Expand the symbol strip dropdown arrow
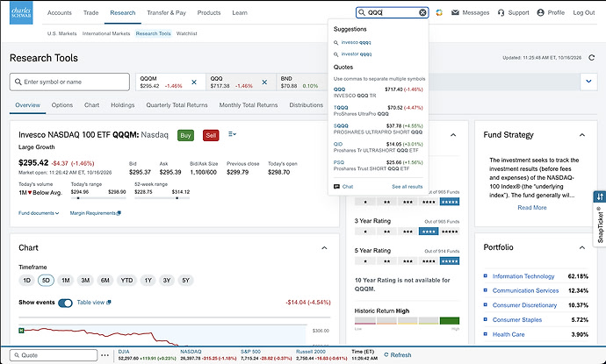Image resolution: width=606 pixels, height=364 pixels. tap(588, 82)
